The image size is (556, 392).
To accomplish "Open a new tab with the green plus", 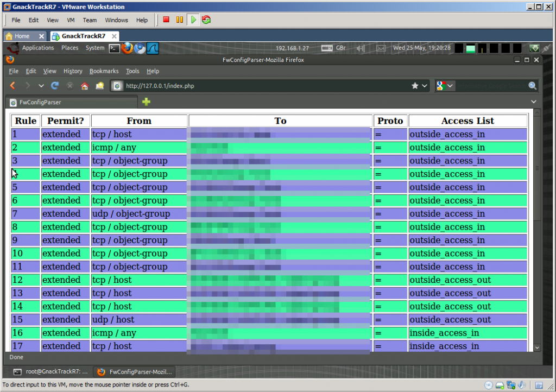I will coord(146,102).
